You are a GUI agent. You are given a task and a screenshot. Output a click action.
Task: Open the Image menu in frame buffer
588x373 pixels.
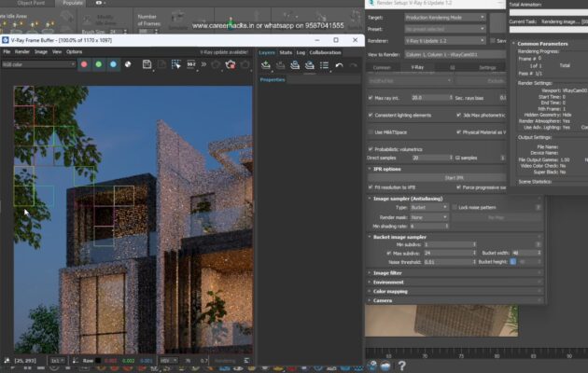click(x=41, y=52)
